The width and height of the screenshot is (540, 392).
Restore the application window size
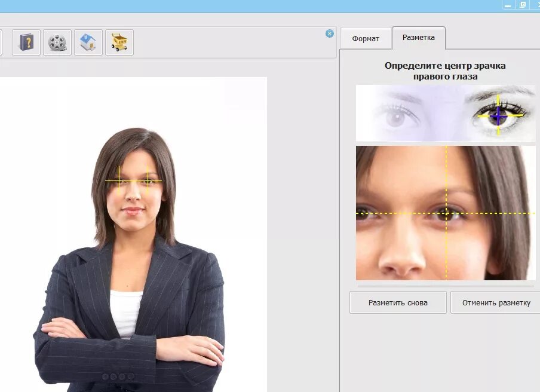pos(523,5)
